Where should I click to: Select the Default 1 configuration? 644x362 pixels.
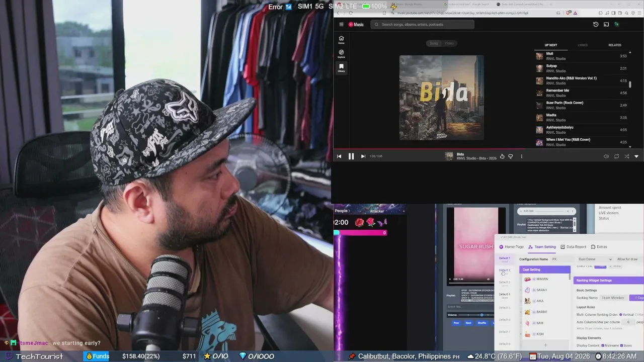[504, 259]
